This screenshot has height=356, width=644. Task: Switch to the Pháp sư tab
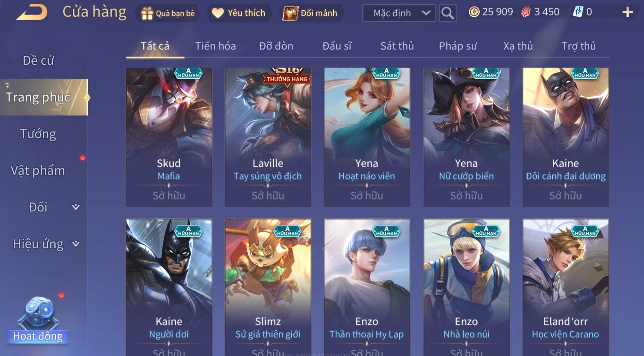click(458, 46)
